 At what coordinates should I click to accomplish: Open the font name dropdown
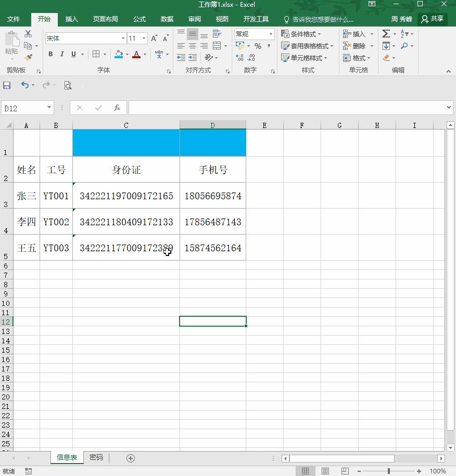point(123,38)
